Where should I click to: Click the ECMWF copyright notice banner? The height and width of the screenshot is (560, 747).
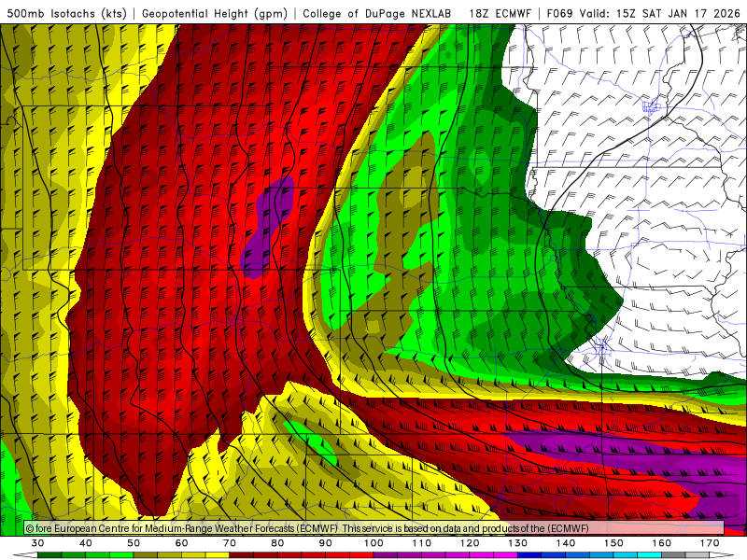[374, 528]
